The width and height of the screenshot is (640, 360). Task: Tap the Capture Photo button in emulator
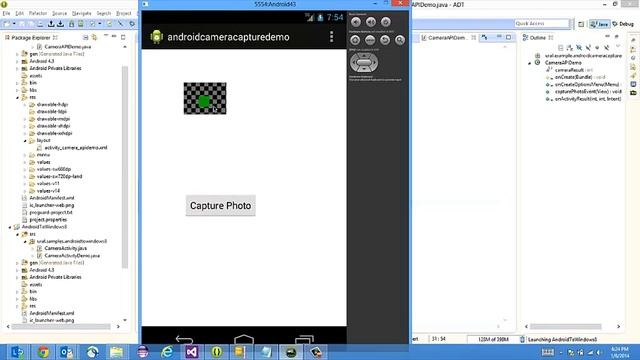(x=220, y=206)
